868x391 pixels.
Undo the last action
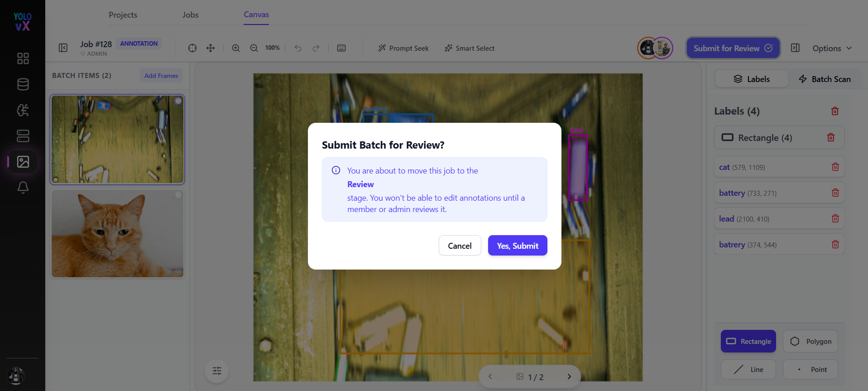(298, 48)
